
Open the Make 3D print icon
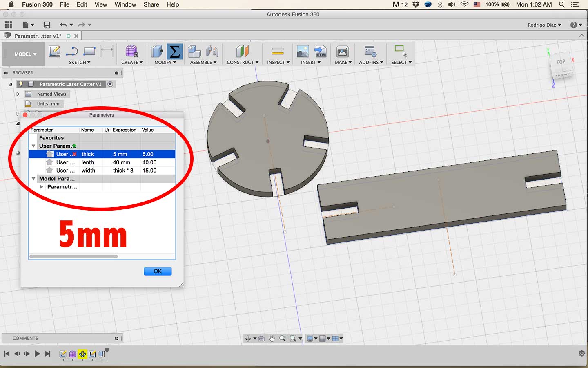[342, 52]
